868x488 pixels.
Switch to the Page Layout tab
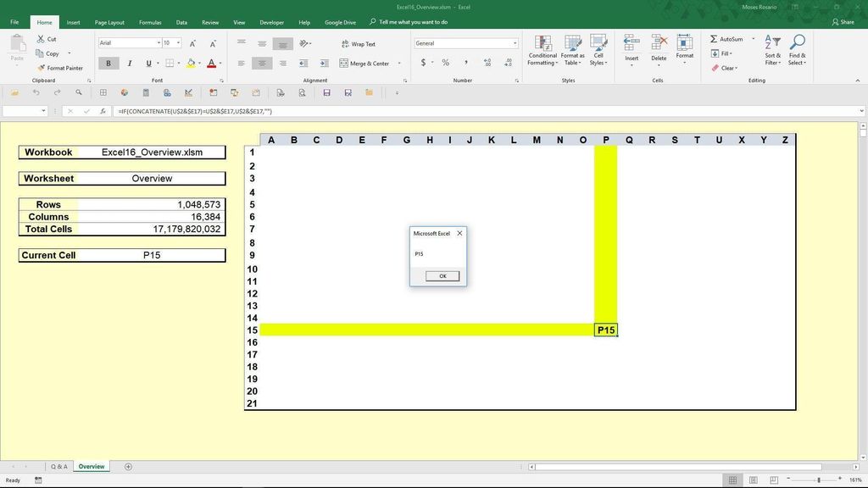coord(109,23)
